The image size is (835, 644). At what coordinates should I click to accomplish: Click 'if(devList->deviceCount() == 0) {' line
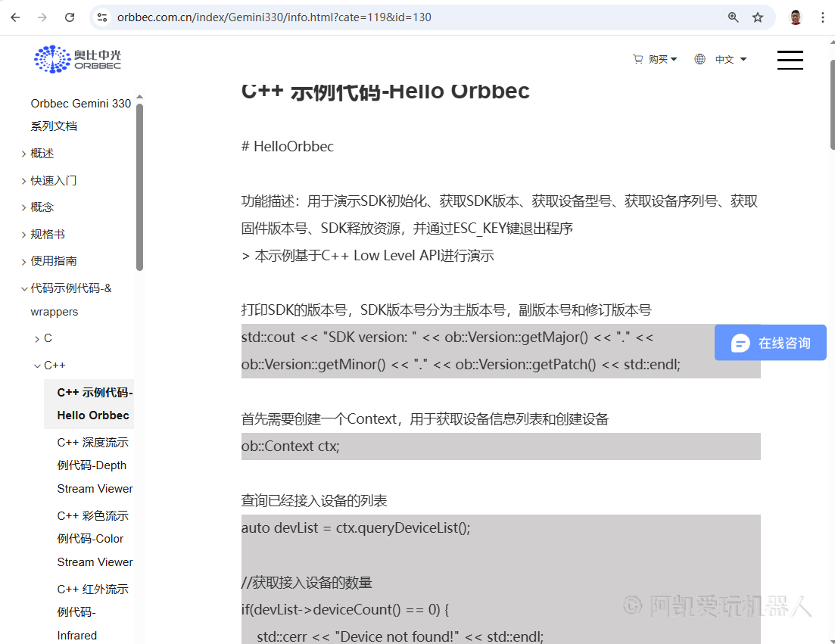[345, 609]
